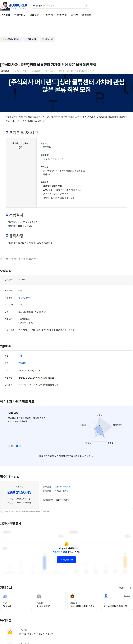Viewport: 133px width, 644px height.
Task: Open the 지도보기 link next to 근무지주소
Action: (71, 330)
